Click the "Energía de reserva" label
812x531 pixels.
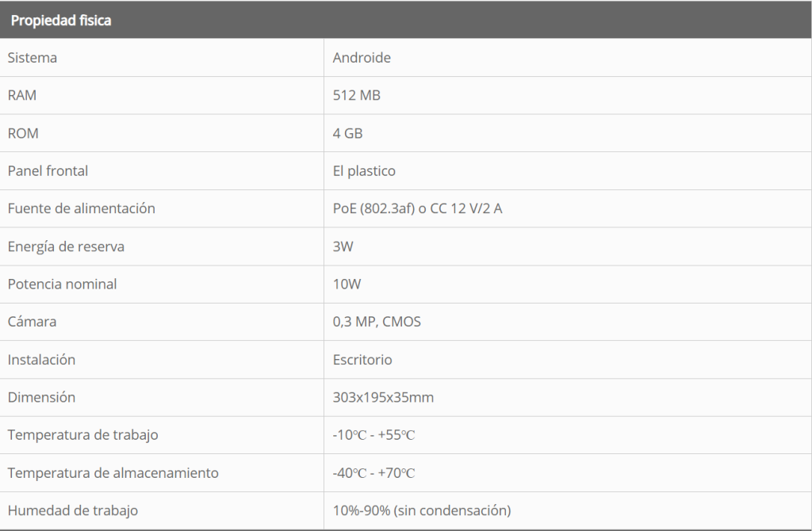tap(66, 246)
